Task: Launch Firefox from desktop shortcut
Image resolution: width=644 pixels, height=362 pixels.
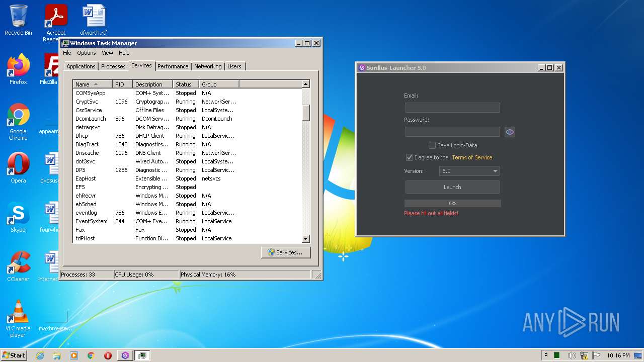Action: tap(18, 69)
